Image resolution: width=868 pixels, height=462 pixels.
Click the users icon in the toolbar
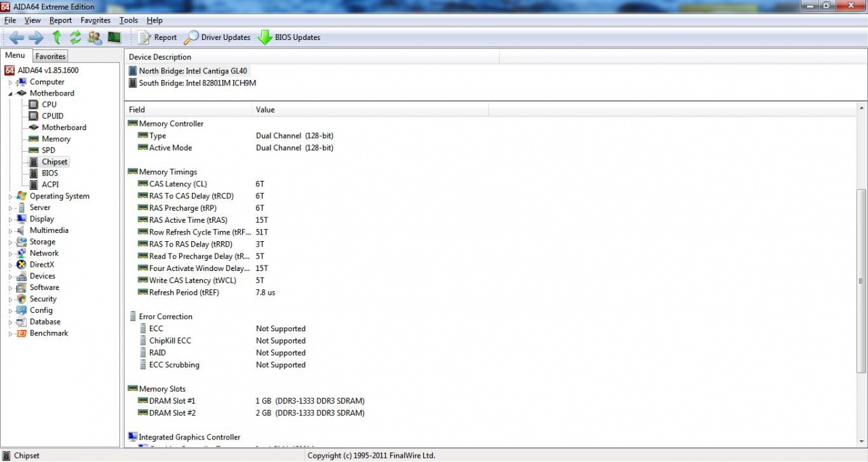pos(95,38)
